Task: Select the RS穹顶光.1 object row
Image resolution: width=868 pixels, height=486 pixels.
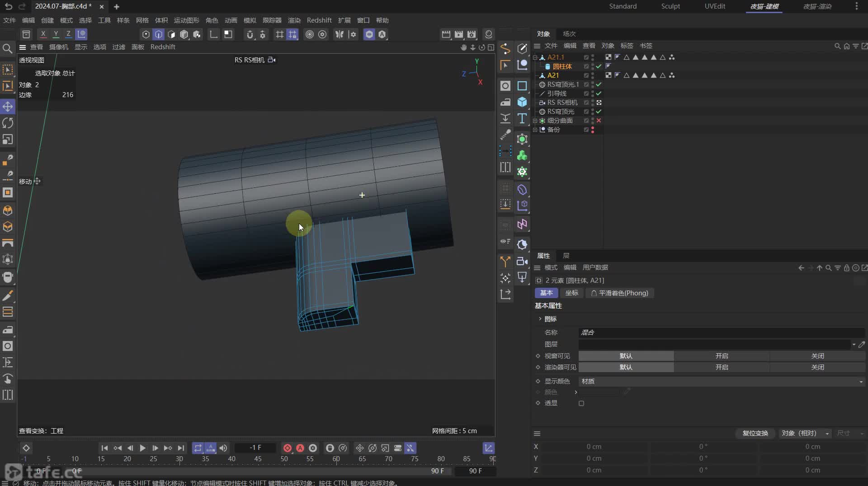Action: click(563, 84)
